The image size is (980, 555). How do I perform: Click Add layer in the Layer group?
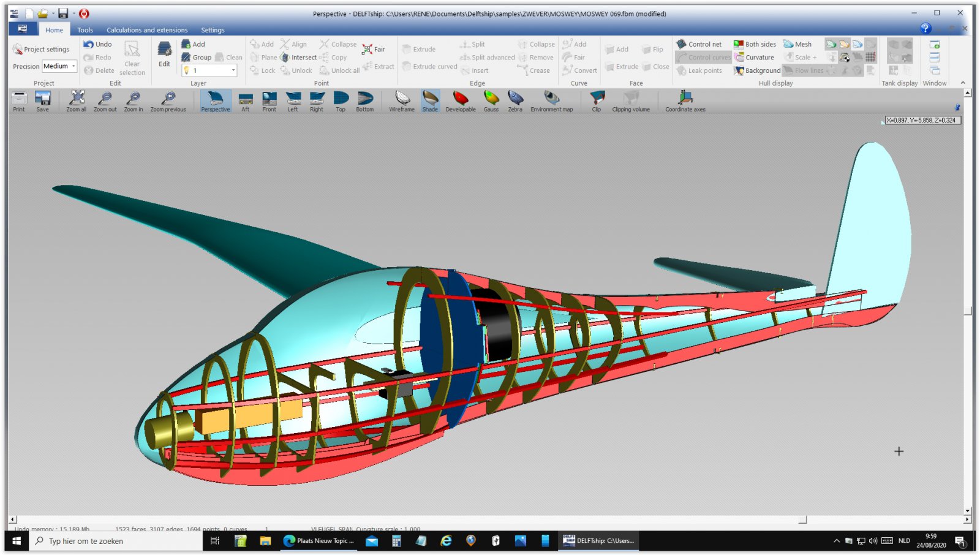coord(194,44)
